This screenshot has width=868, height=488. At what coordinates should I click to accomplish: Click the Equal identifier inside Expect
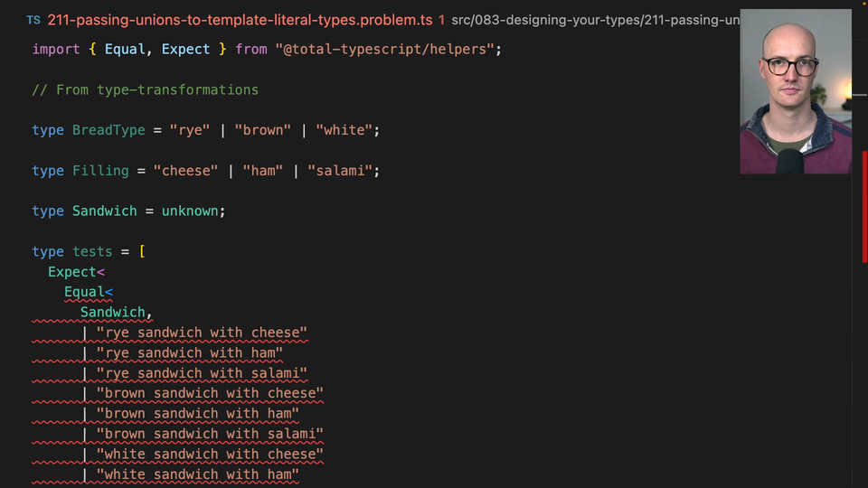(84, 292)
